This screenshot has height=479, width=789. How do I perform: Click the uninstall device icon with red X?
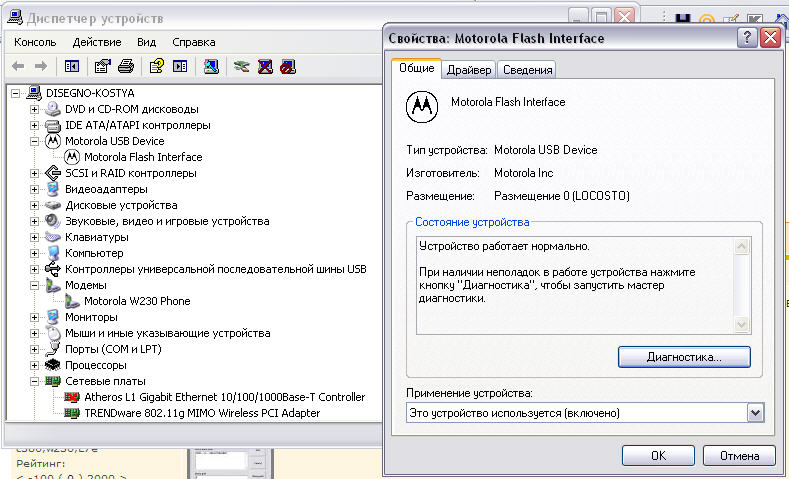[265, 66]
